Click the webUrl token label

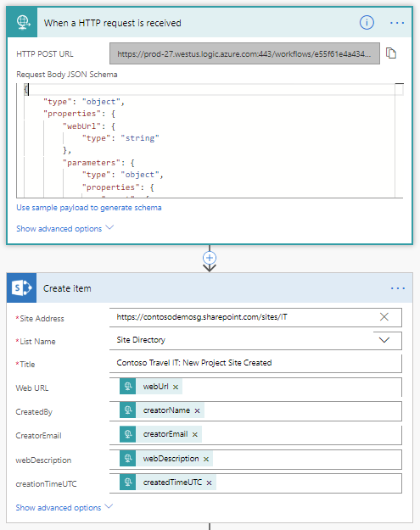(155, 387)
